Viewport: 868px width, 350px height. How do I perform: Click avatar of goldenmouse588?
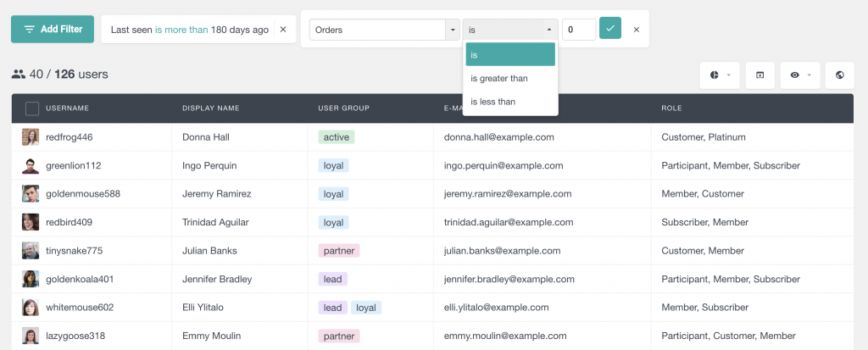pyautogui.click(x=31, y=194)
